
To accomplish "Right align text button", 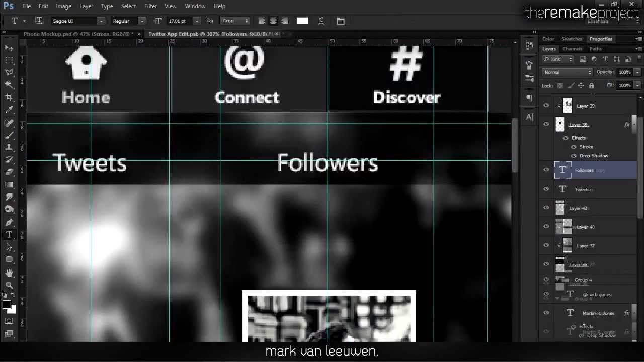I will [285, 21].
